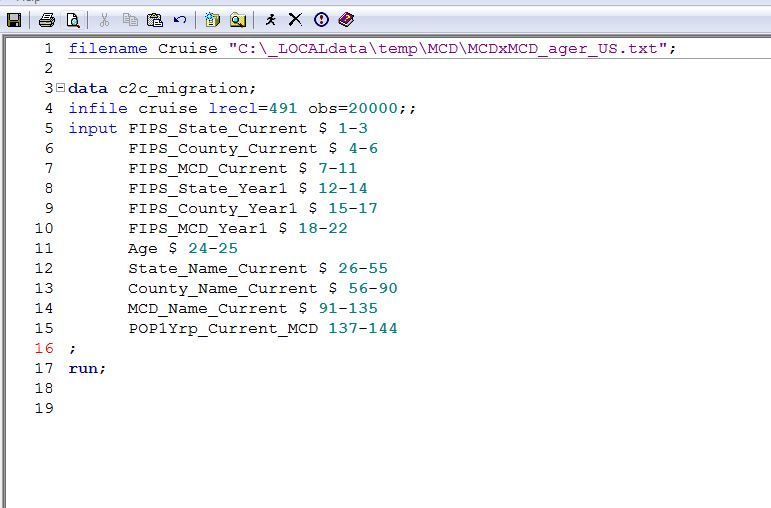771x508 pixels.
Task: Click the infile keyword on line 4
Action: click(98, 108)
